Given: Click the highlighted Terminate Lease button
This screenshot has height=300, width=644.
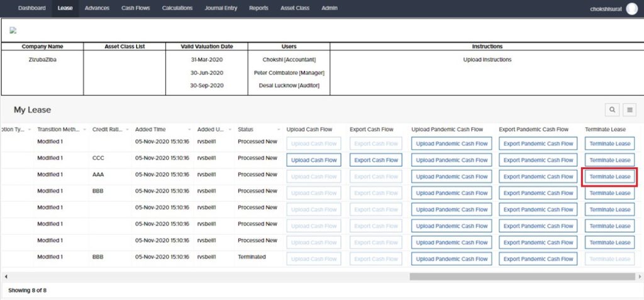Looking at the screenshot, I should coord(609,177).
